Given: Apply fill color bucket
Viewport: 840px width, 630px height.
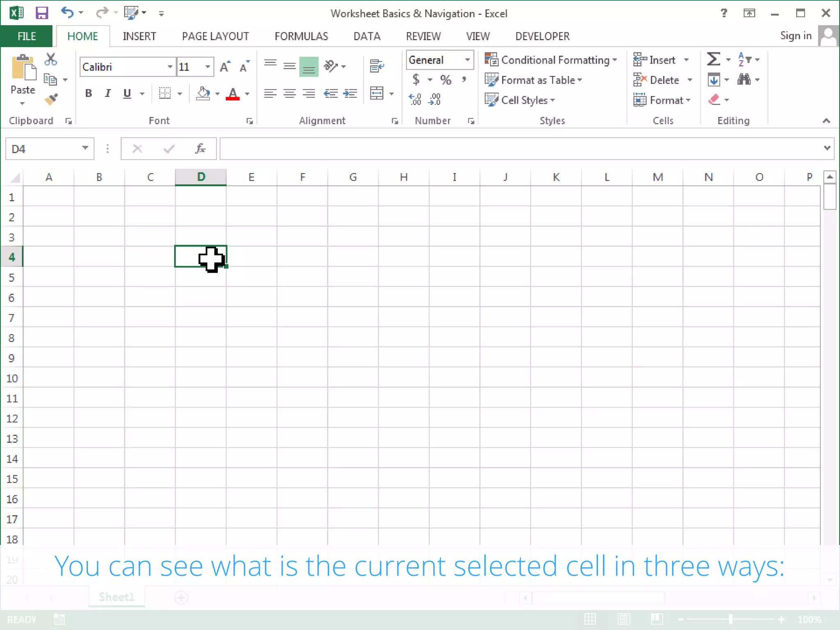Looking at the screenshot, I should [203, 94].
